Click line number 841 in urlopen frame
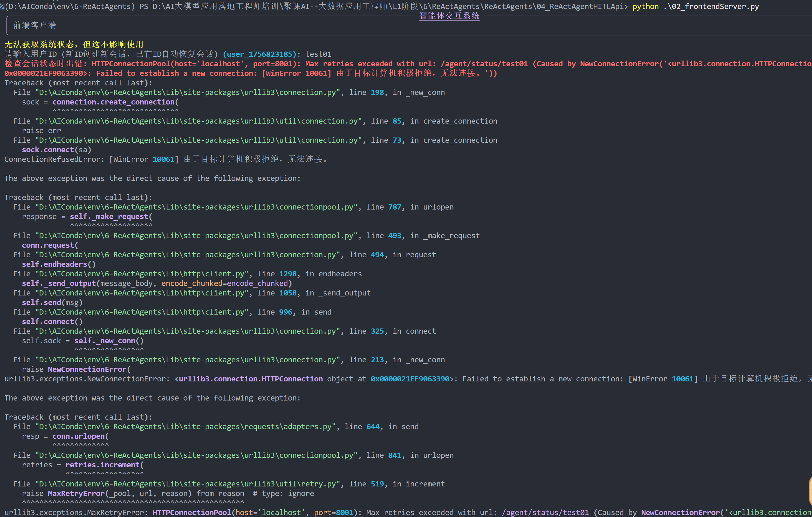This screenshot has width=812, height=517. pyautogui.click(x=395, y=456)
